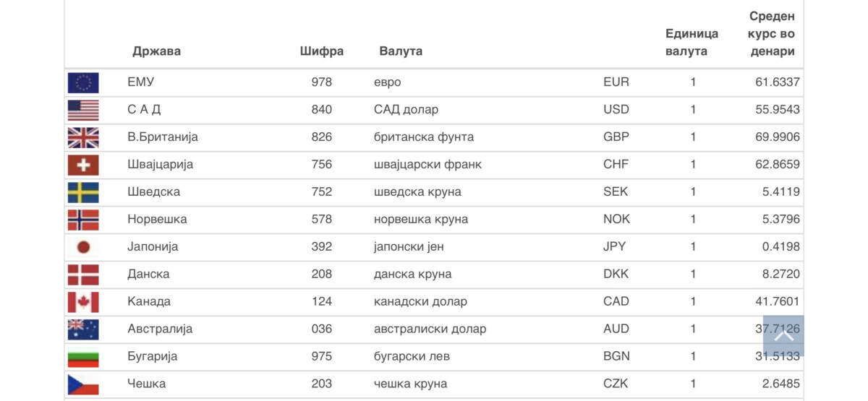Click the Bulgaria flag icon
The image size is (868, 401).
pyautogui.click(x=83, y=357)
